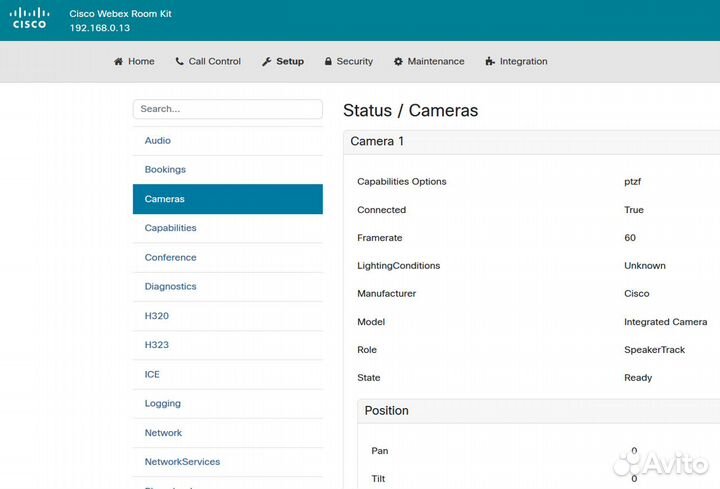Click the Role label

(x=367, y=350)
